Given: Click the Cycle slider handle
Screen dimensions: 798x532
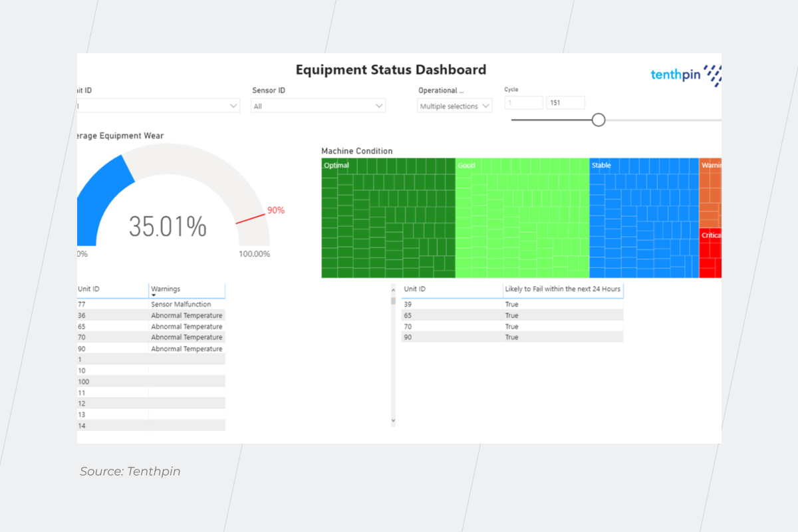Looking at the screenshot, I should (598, 120).
